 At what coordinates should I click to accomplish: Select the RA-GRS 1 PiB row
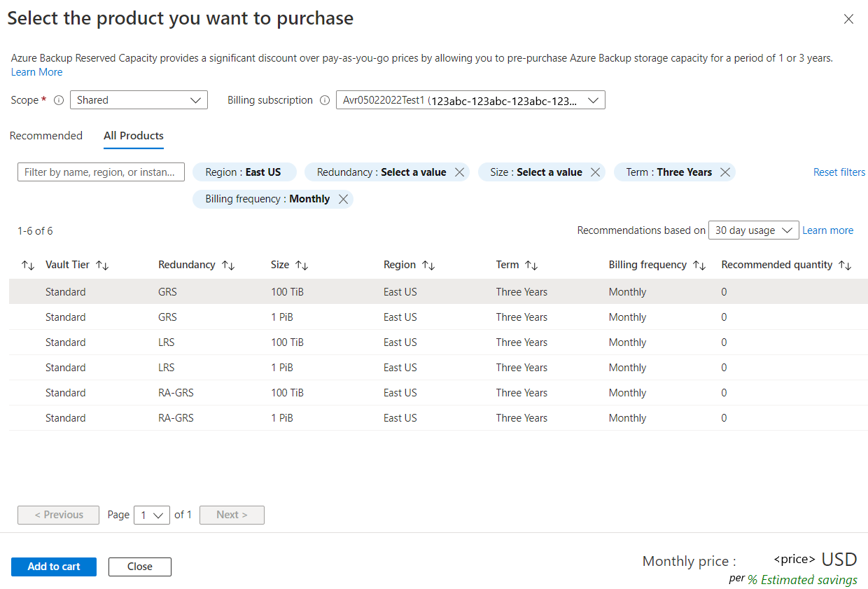point(438,418)
